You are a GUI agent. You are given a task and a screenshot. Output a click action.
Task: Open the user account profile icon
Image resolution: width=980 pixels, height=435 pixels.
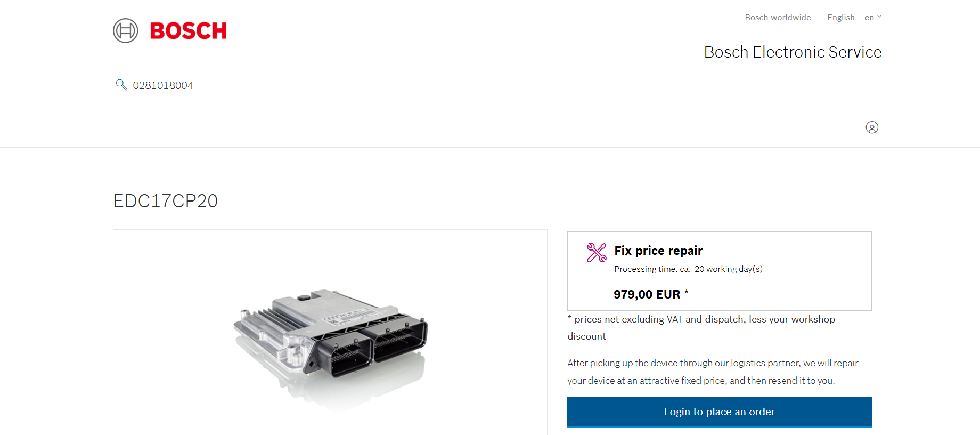(872, 127)
